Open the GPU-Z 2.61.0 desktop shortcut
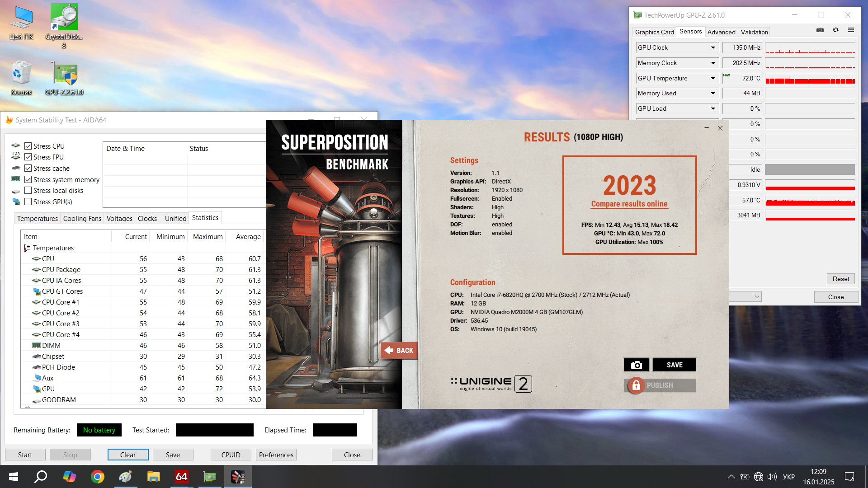Viewport: 868px width, 488px height. tap(64, 78)
